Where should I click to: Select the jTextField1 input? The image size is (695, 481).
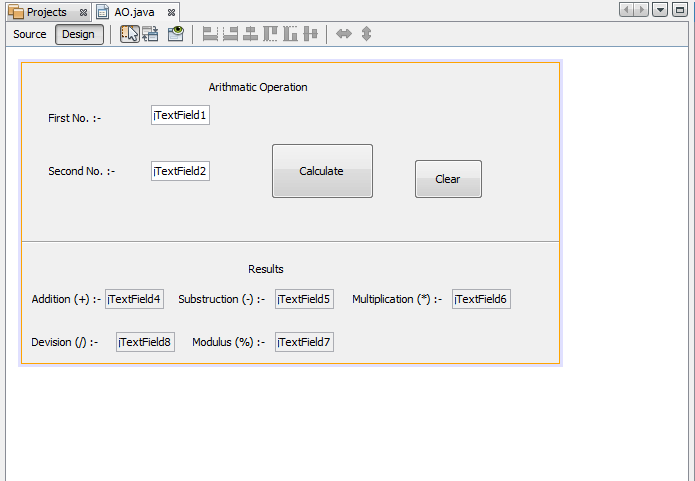coord(180,115)
